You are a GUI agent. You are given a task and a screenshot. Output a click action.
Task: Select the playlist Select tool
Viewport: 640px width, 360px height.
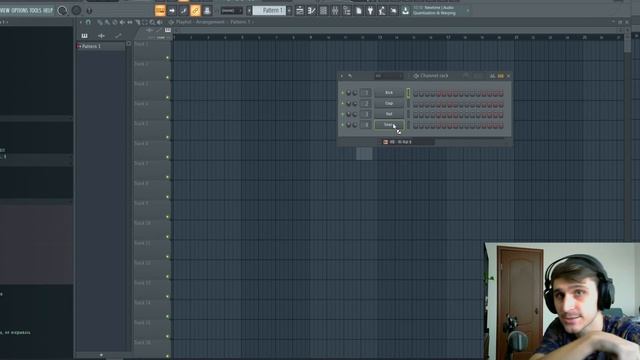click(144, 22)
